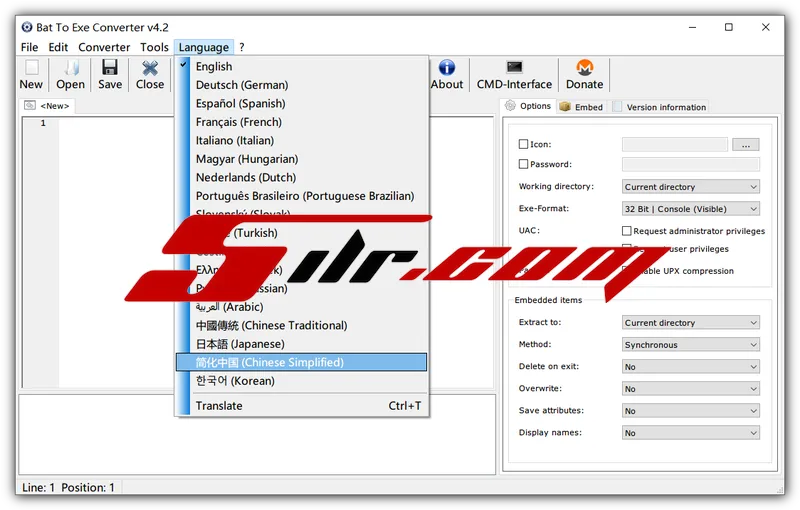800x510 pixels.
Task: Enable the Icon checkbox
Action: (523, 144)
